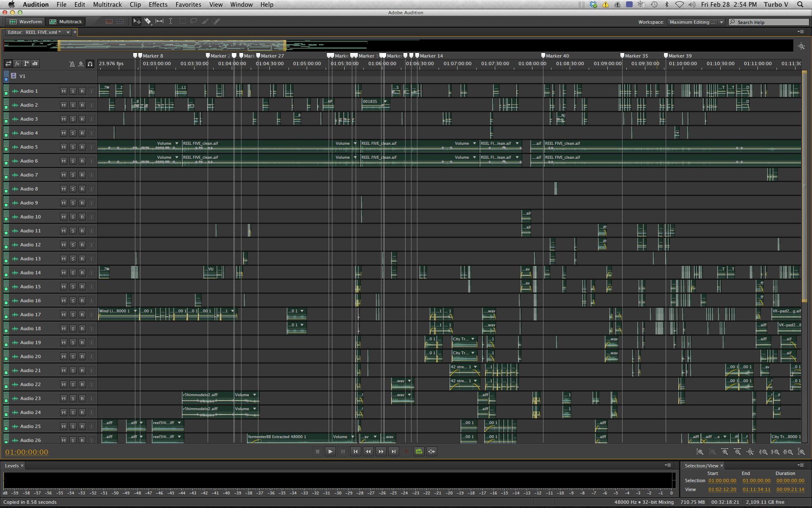Open the Editor panel dropdown arrow
This screenshot has width=812, height=508.
[68, 32]
